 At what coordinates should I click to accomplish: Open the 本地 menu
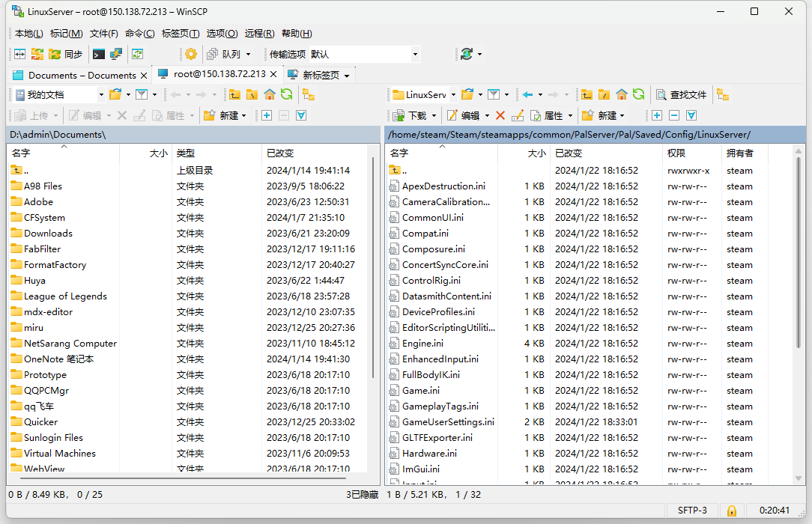[x=29, y=34]
